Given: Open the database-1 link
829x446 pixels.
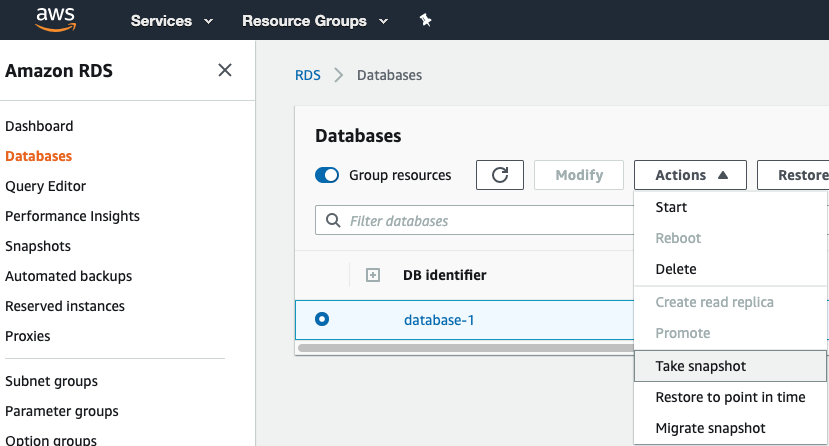Looking at the screenshot, I should [x=439, y=320].
